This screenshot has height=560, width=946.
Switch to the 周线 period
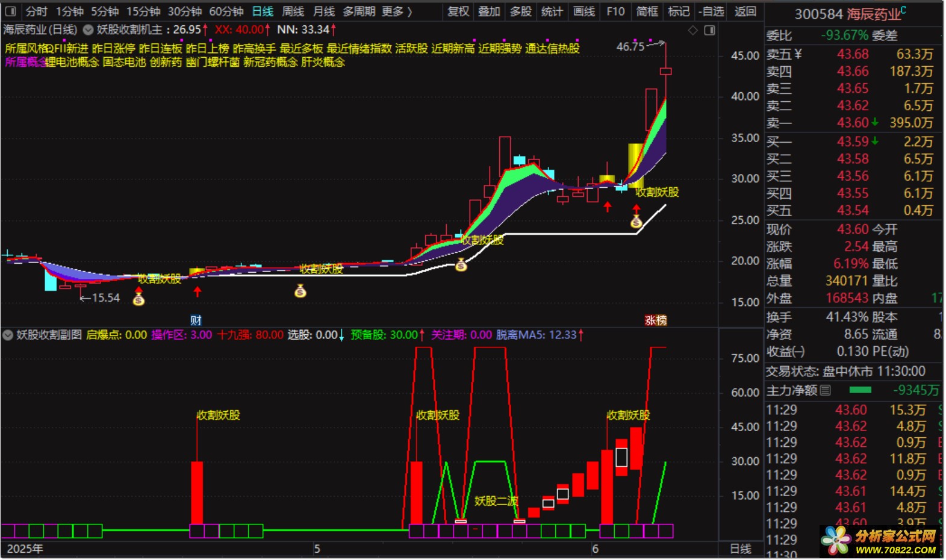[x=293, y=11]
